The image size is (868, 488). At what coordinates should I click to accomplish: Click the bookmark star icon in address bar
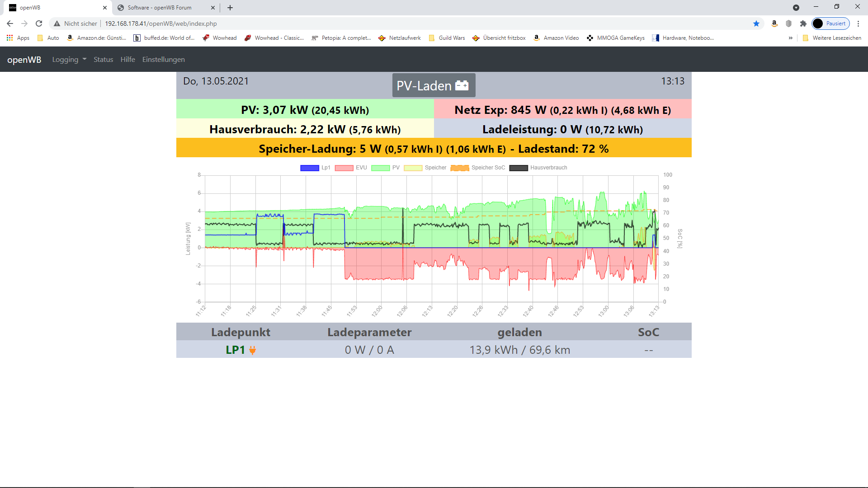pyautogui.click(x=756, y=23)
